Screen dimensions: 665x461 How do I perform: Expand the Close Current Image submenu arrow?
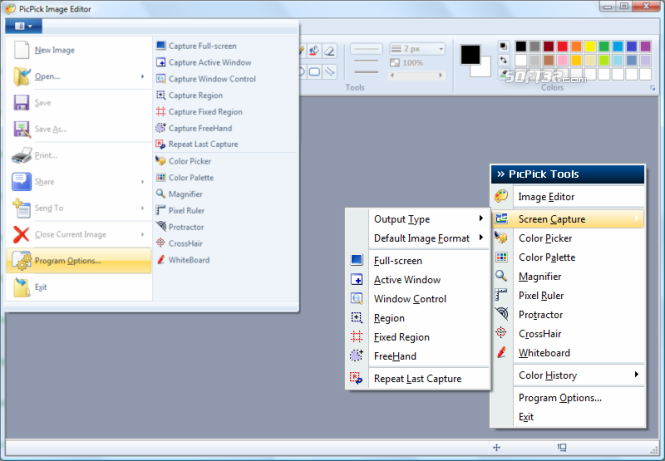point(142,234)
